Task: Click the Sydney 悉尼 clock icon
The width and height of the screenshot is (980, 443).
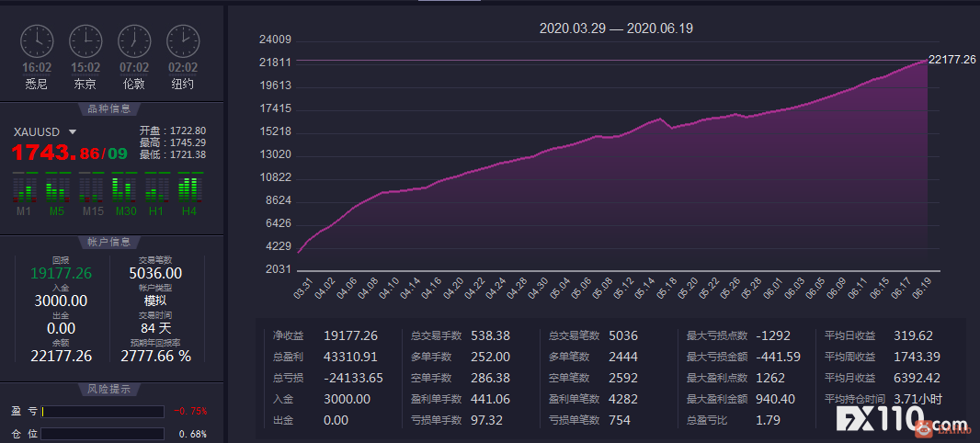Action: pyautogui.click(x=37, y=41)
